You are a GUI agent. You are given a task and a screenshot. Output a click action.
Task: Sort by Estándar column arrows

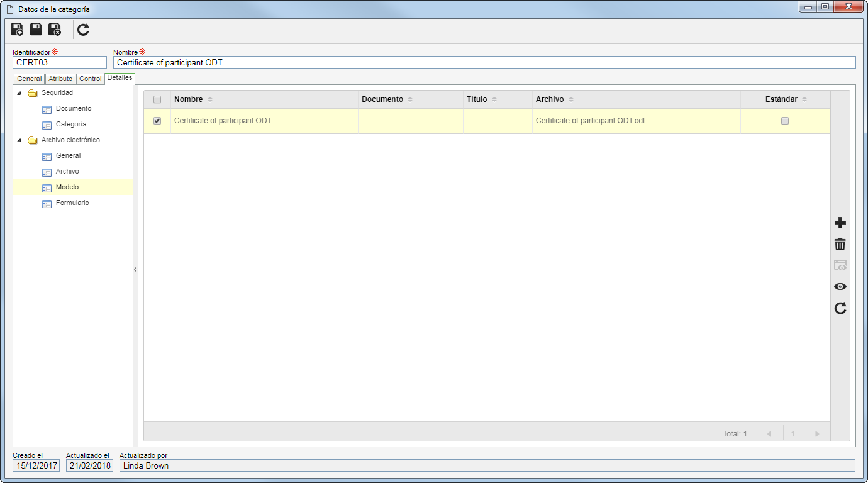tap(804, 99)
